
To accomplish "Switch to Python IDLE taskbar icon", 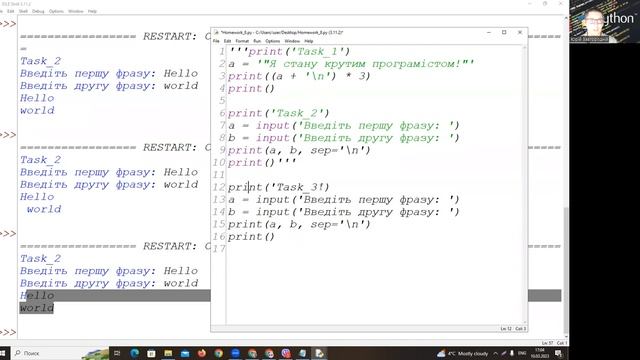I will [x=320, y=353].
